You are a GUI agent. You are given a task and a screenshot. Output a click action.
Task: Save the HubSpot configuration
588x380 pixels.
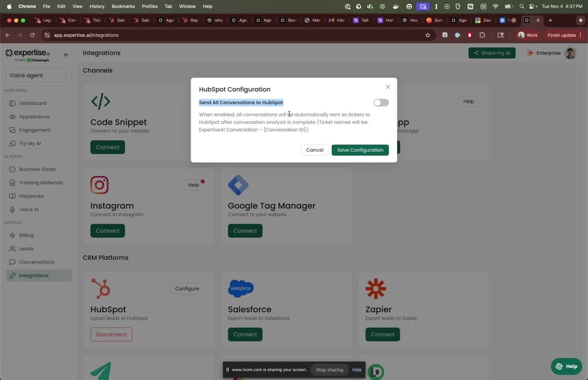point(360,150)
